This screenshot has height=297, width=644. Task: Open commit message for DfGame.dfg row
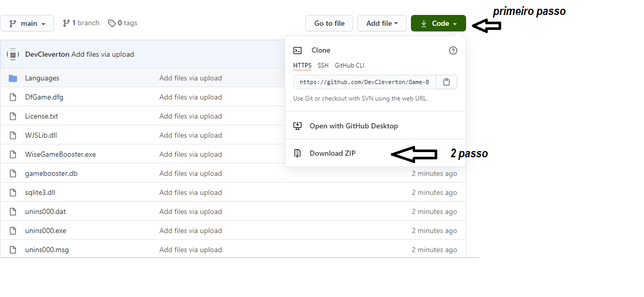[191, 97]
